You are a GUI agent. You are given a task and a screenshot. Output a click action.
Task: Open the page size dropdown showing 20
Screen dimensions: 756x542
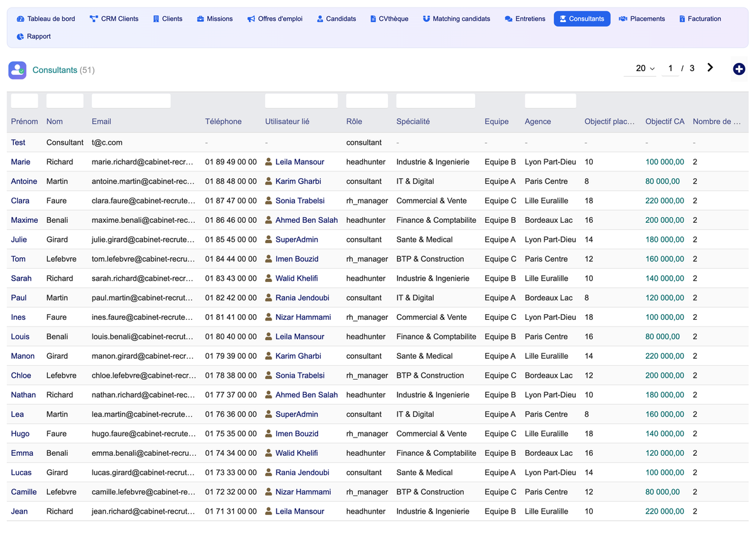tap(639, 68)
